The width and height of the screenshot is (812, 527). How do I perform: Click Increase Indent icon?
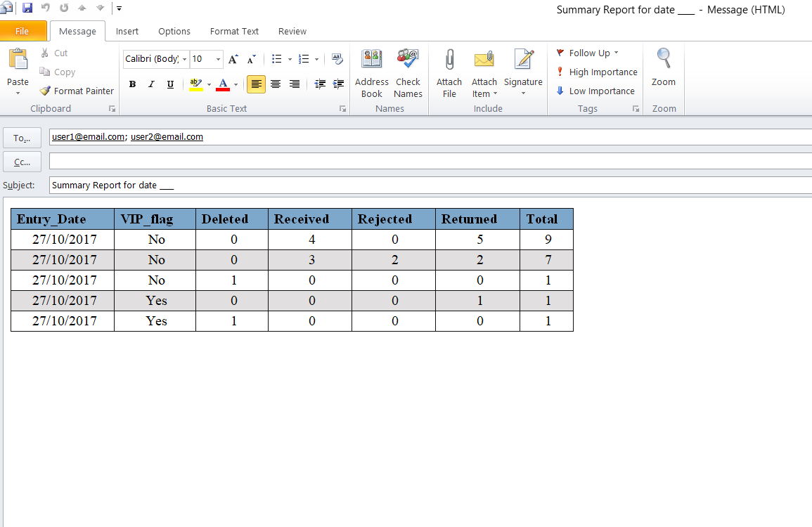[338, 84]
